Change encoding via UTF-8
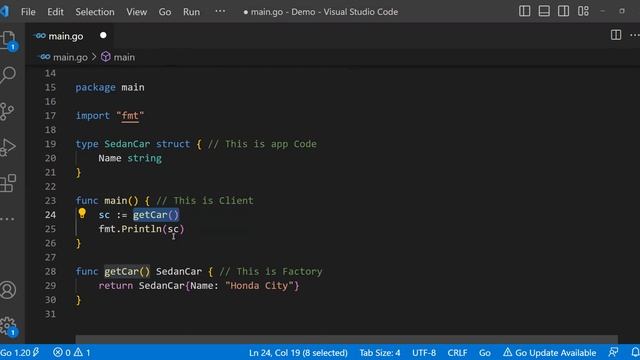 pos(424,353)
